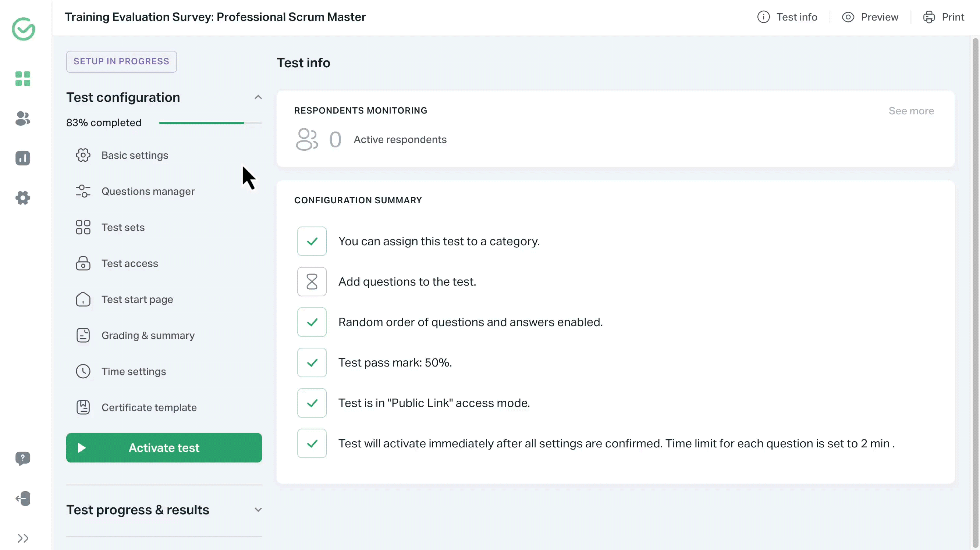This screenshot has height=550, width=980.
Task: Open Grading & summary menu item
Action: pyautogui.click(x=148, y=335)
